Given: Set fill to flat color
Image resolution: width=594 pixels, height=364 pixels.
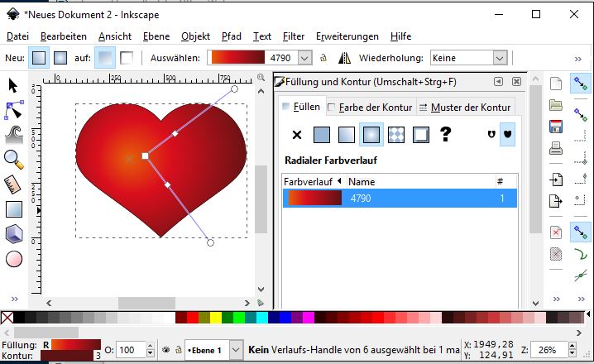Looking at the screenshot, I should coord(322,135).
